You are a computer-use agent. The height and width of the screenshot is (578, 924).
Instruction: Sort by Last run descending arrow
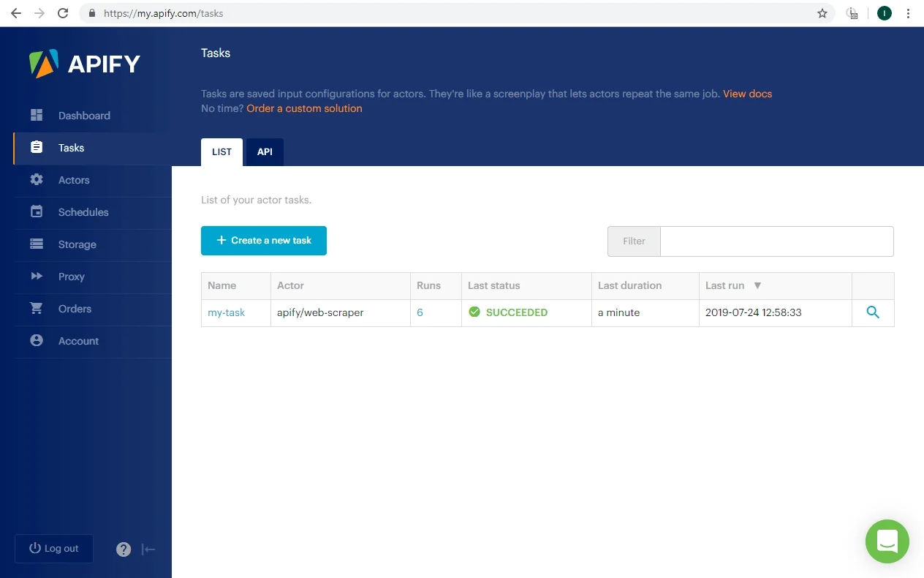(x=757, y=285)
